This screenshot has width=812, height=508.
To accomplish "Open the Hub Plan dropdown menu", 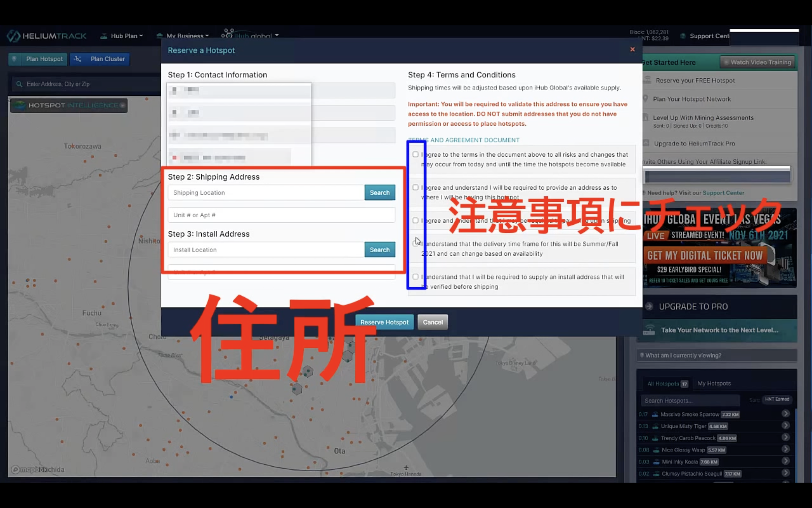I will pos(122,36).
